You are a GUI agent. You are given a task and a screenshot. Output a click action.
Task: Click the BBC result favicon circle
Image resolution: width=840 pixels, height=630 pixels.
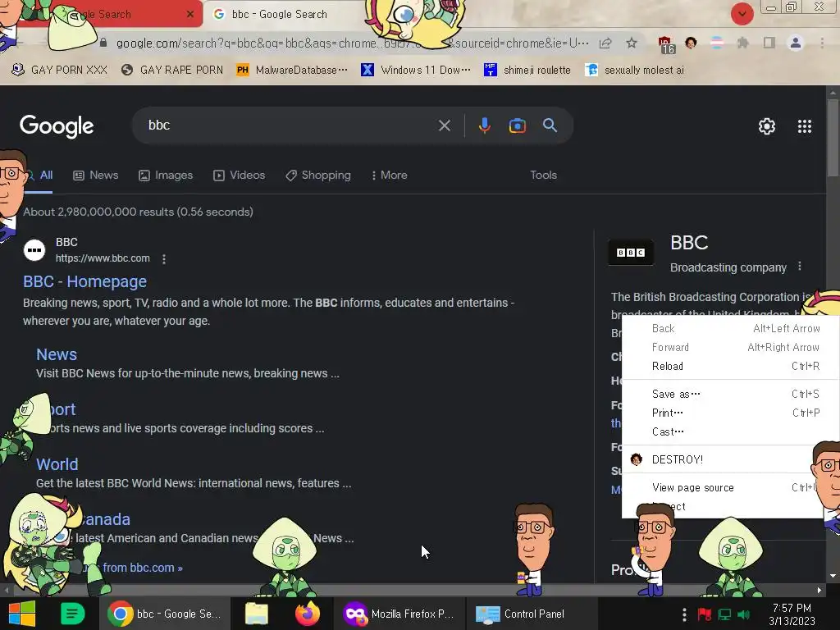point(34,250)
